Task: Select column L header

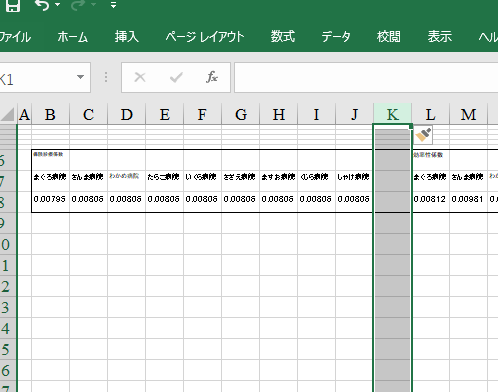Action: 430,115
